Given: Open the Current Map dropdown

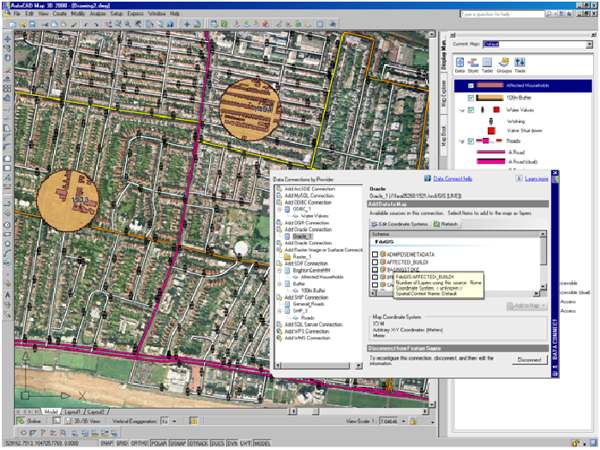Looking at the screenshot, I should pyautogui.click(x=589, y=44).
